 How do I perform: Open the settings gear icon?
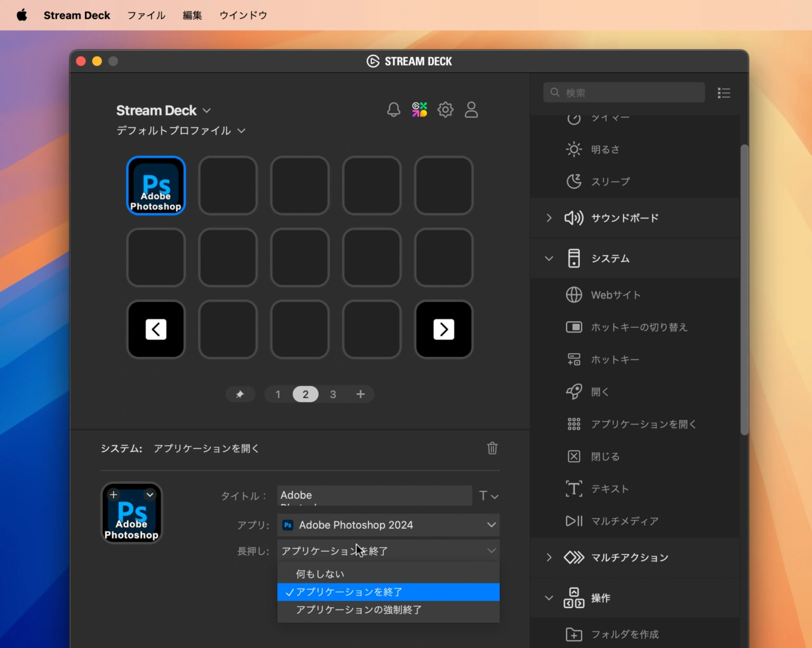(x=445, y=110)
